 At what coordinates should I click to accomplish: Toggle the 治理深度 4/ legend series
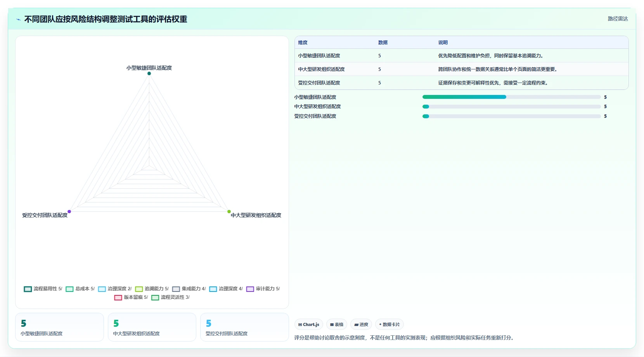[226, 289]
